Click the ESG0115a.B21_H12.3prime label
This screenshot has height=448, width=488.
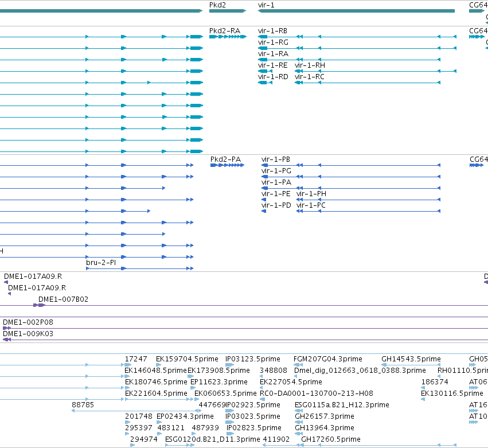[342, 405]
